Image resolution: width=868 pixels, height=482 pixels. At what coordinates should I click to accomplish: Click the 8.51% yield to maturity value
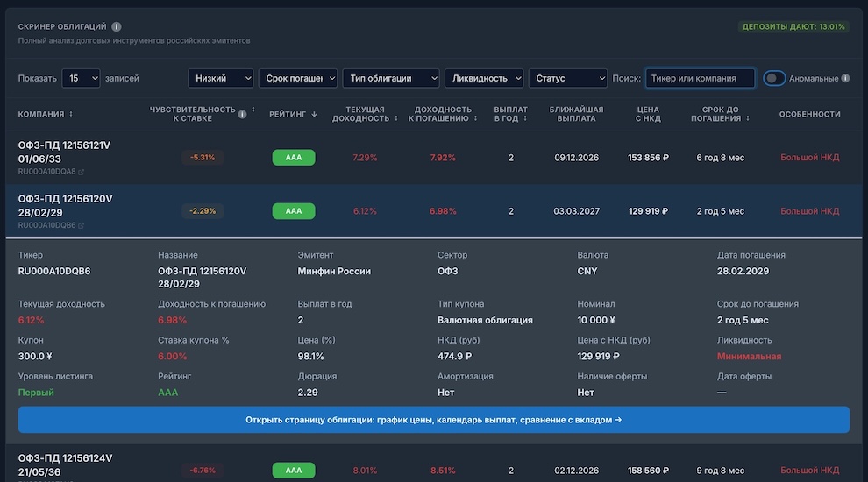[443, 471]
